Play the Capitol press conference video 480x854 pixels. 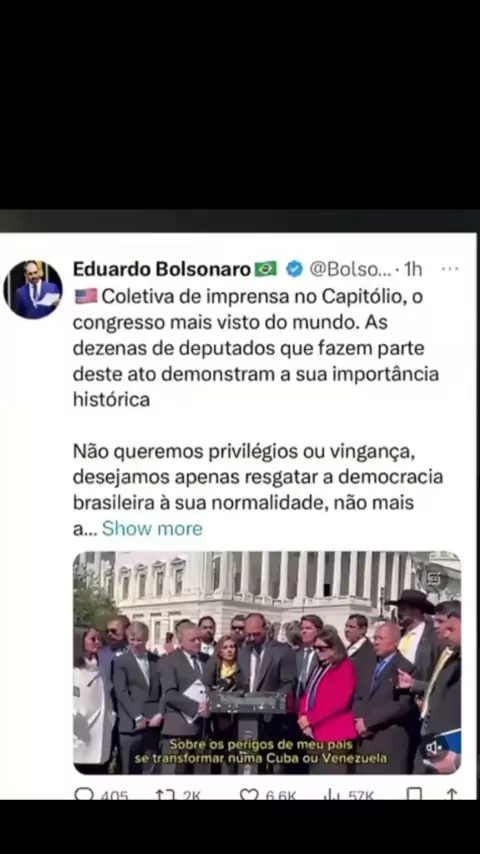[x=267, y=662]
